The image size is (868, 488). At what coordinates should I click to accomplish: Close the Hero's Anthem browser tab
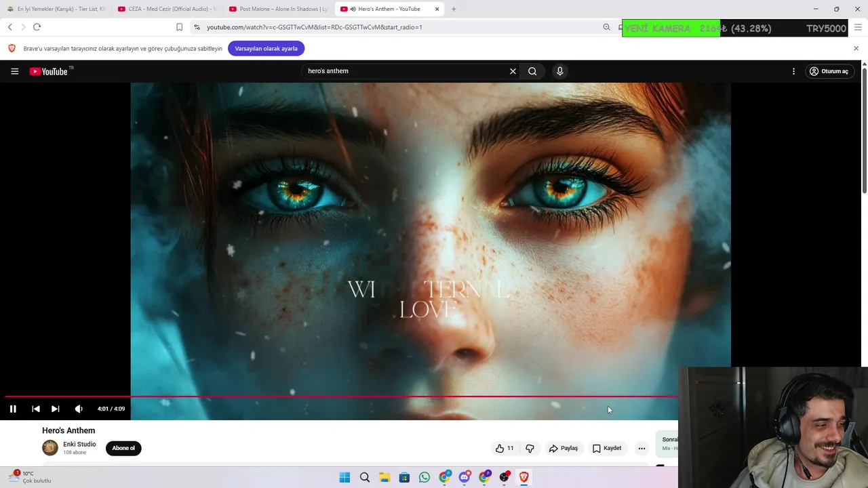click(x=437, y=9)
